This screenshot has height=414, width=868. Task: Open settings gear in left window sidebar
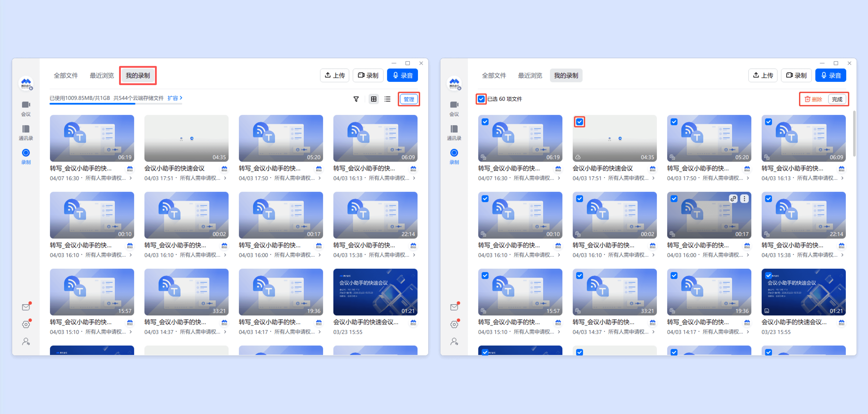pos(26,324)
